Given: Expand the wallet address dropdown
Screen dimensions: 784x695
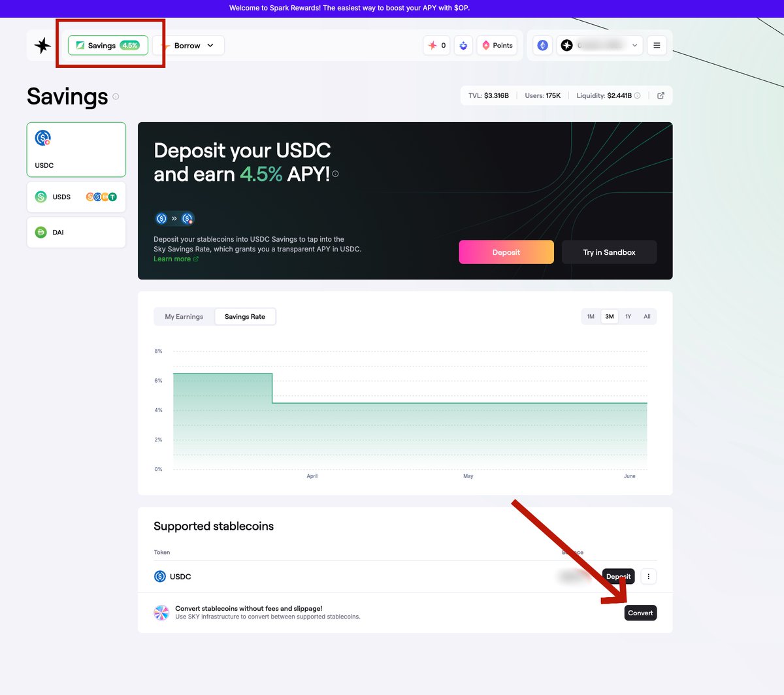Looking at the screenshot, I should pyautogui.click(x=600, y=45).
